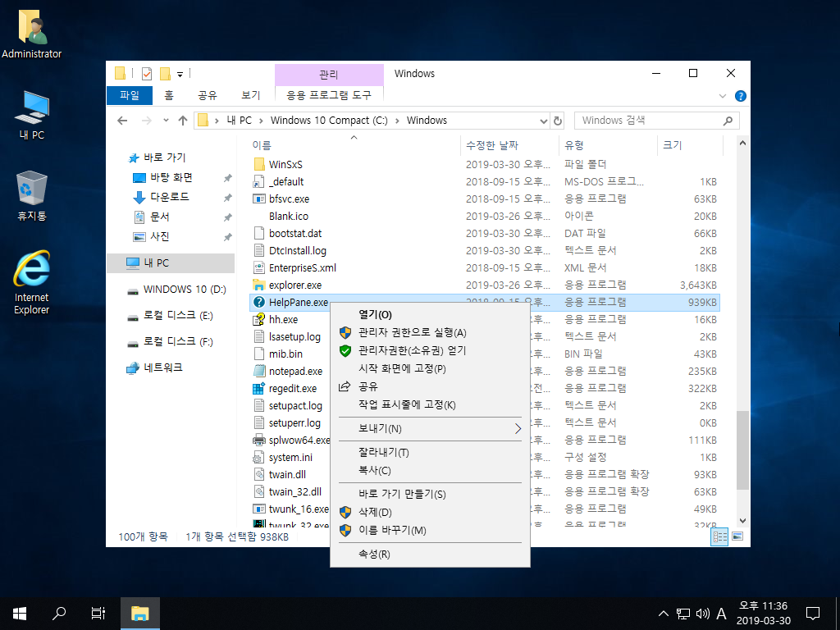This screenshot has height=630, width=840.
Task: Expand the ribbon with the chevron
Action: click(x=722, y=96)
